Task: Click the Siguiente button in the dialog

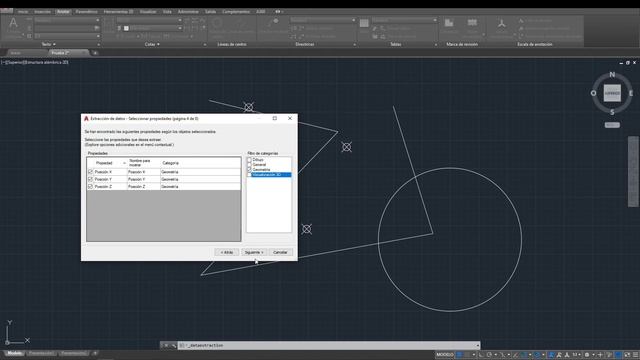Action: click(253, 252)
